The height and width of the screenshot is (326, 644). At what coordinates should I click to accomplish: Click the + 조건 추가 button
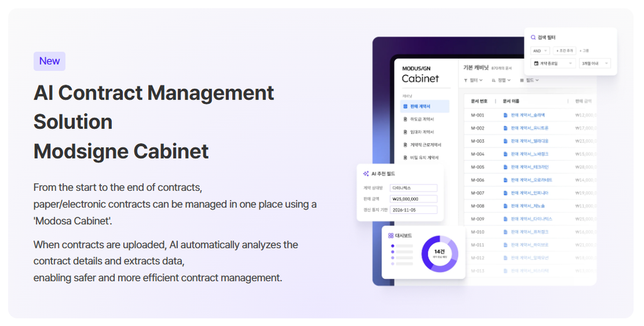click(x=565, y=50)
